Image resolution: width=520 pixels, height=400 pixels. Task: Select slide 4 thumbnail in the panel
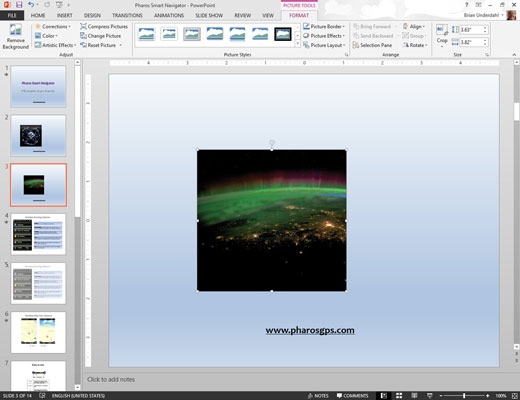click(x=38, y=234)
